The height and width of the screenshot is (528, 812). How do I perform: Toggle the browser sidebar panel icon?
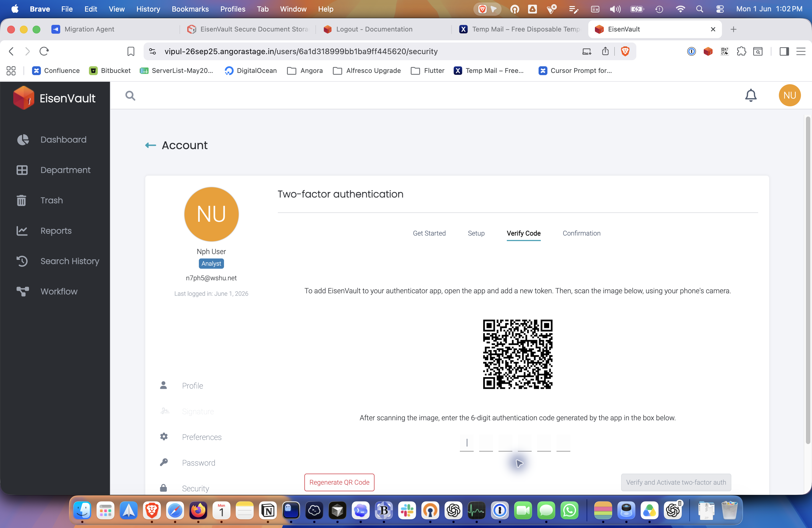[784, 51]
